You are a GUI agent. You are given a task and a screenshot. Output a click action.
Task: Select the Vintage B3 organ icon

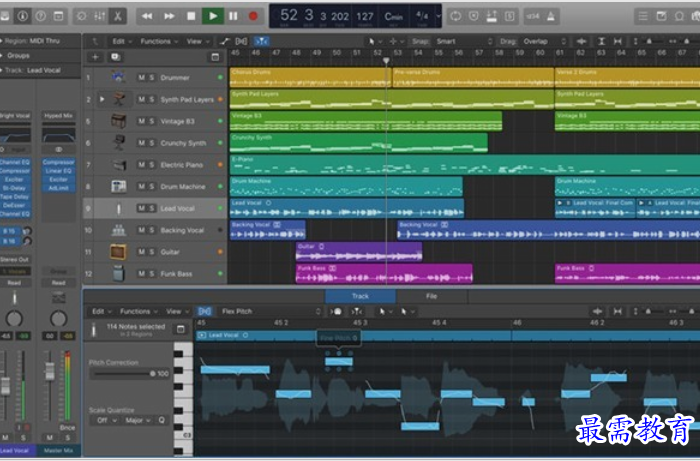[x=118, y=121]
